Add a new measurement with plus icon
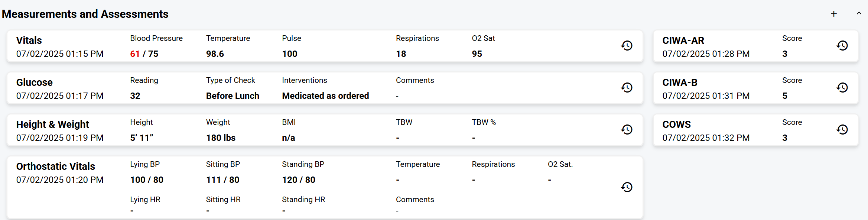868x220 pixels. [x=834, y=14]
